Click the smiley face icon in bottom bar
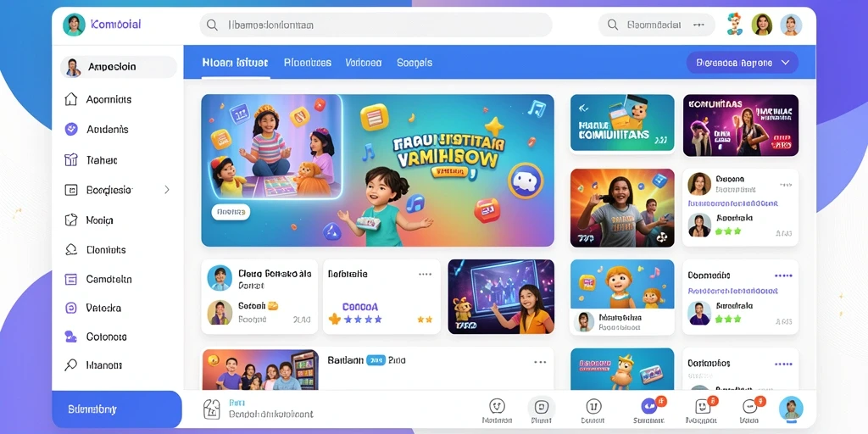 click(x=497, y=406)
